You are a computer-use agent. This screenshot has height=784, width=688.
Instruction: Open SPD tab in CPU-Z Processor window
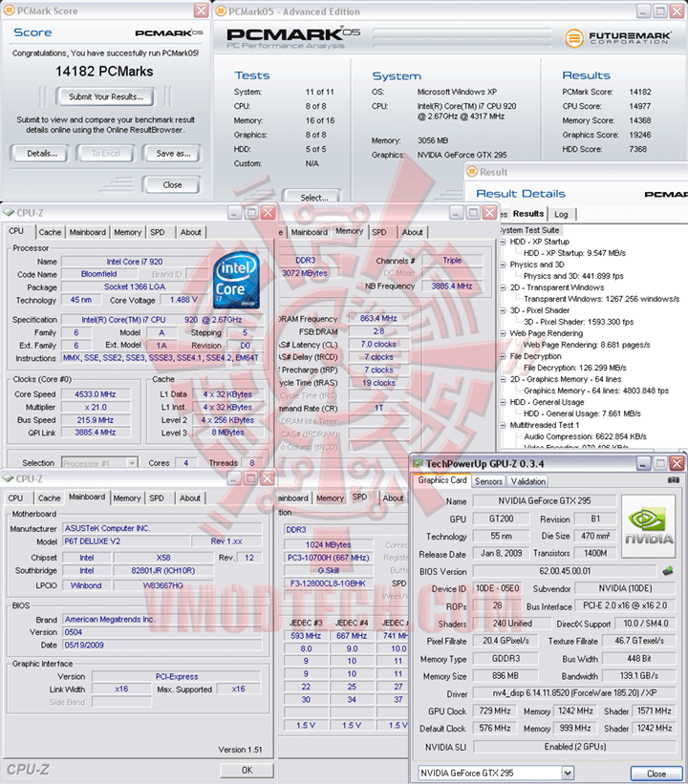[157, 232]
